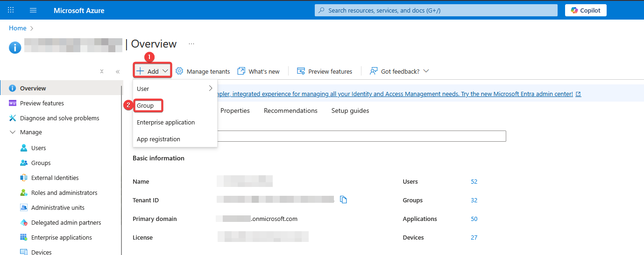Screen dimensions: 644x255
Task: Open the Azure portal hamburger menu
Action: point(33,10)
